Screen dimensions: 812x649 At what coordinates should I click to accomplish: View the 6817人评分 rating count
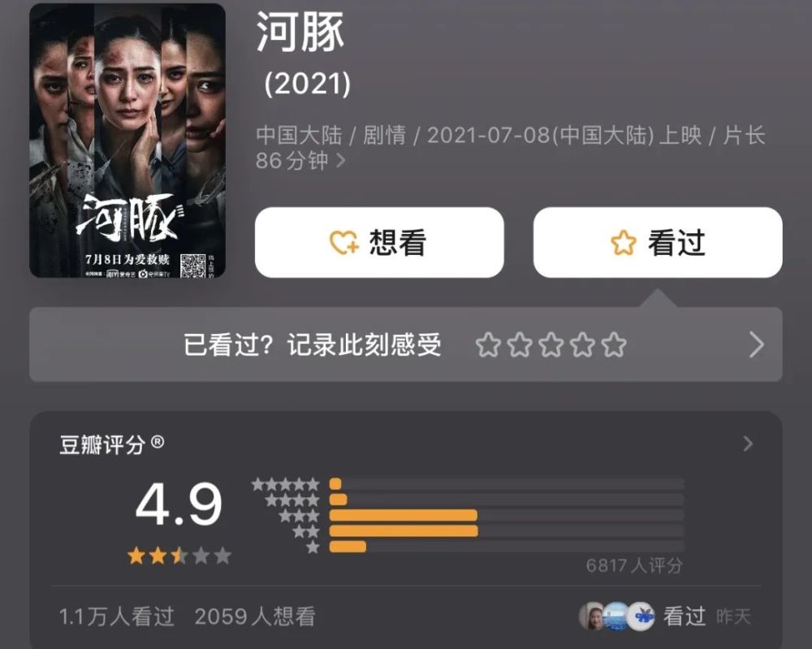[x=634, y=565]
